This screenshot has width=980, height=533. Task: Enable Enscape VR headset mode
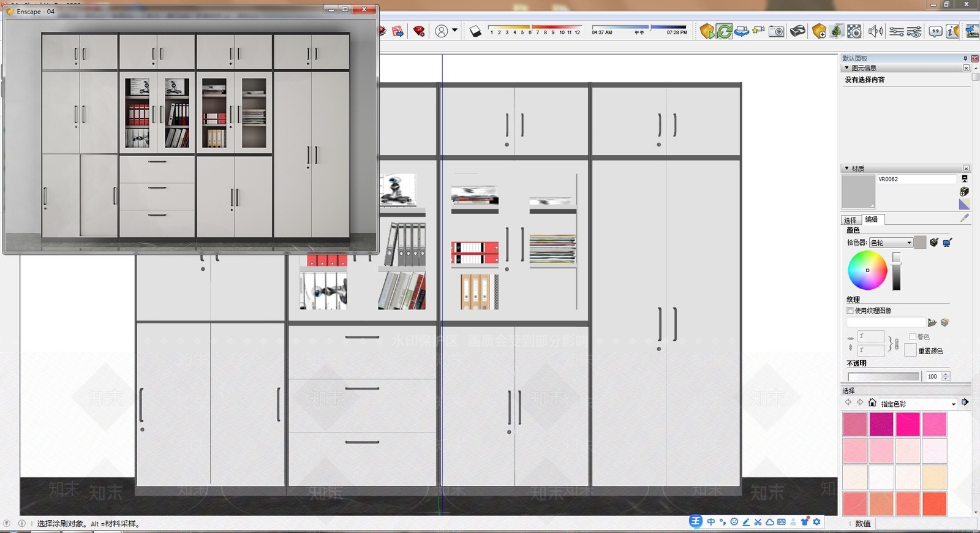click(x=797, y=31)
